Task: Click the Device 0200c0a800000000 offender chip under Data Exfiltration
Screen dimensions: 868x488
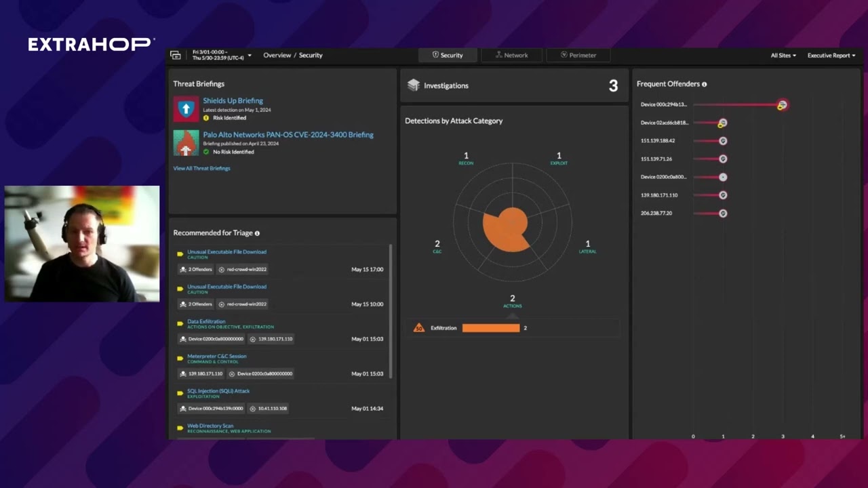Action: pyautogui.click(x=212, y=339)
